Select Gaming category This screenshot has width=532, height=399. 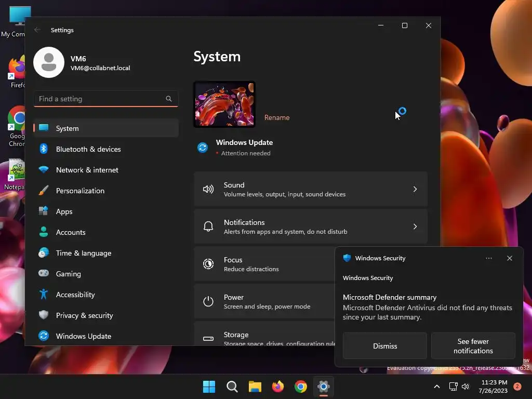106,273
